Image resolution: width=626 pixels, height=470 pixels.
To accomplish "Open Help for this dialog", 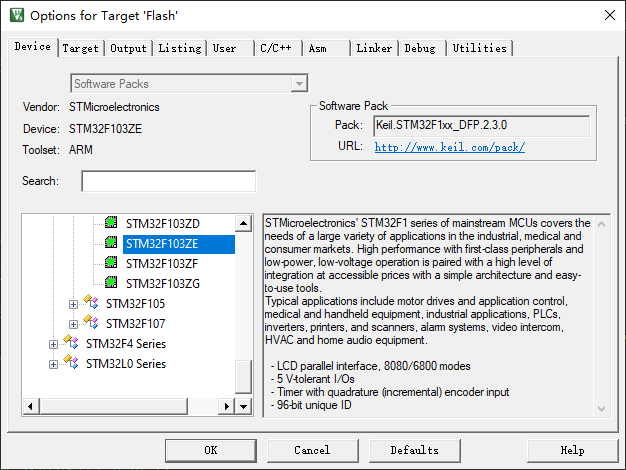I will click(572, 450).
